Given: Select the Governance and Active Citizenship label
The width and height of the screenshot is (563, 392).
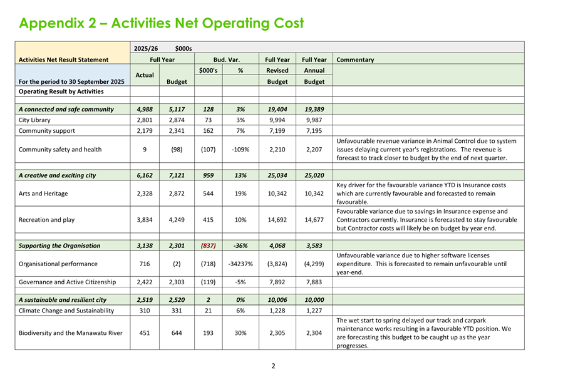Looking at the screenshot, I should (x=67, y=282).
